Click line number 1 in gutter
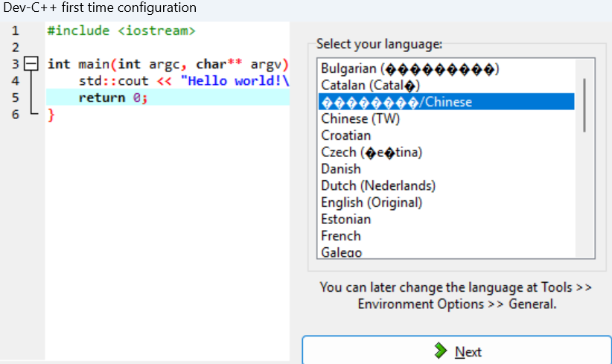The width and height of the screenshot is (612, 364). 15,31
